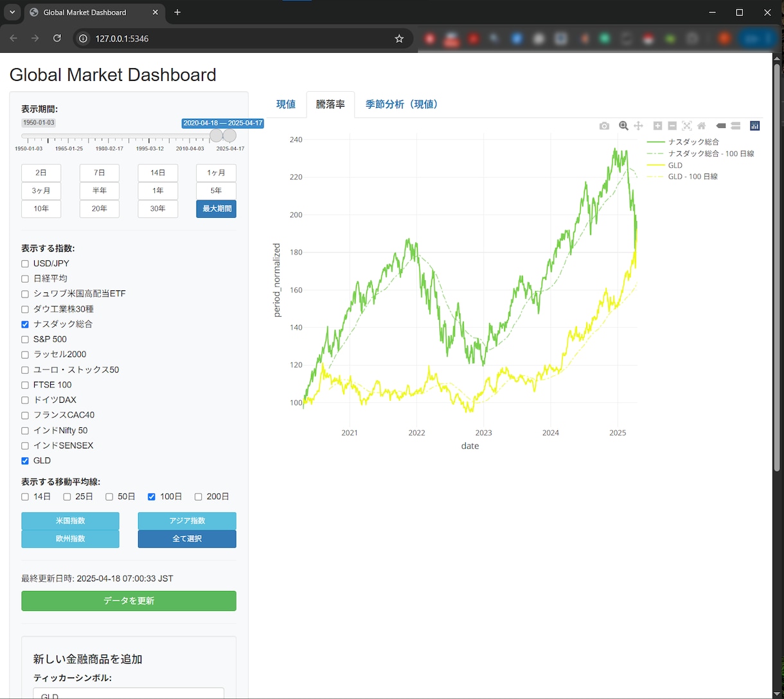
Task: Click the Zoom out minus icon above chart
Action: [x=672, y=126]
